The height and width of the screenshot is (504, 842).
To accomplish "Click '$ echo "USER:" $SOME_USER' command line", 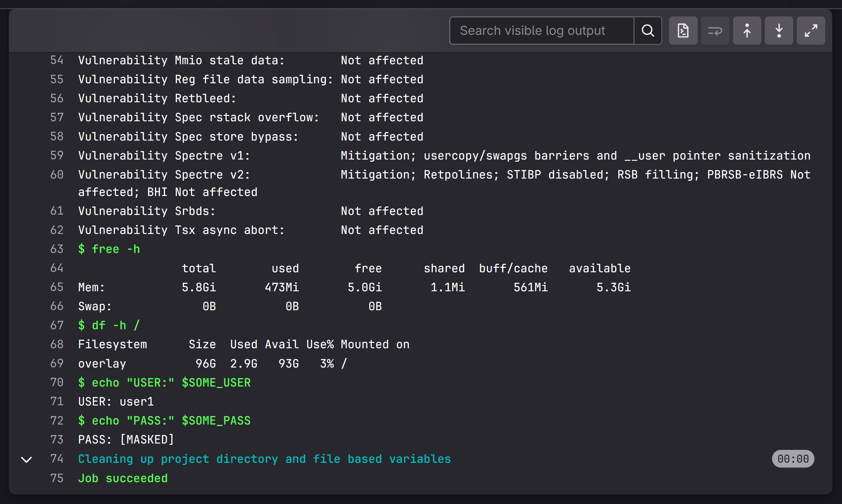I will click(164, 382).
